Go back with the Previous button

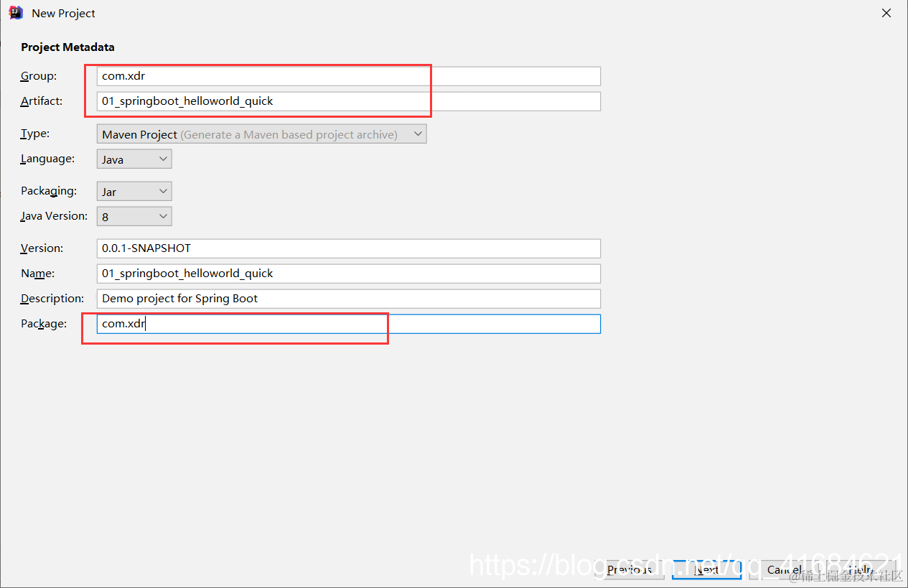pyautogui.click(x=629, y=569)
